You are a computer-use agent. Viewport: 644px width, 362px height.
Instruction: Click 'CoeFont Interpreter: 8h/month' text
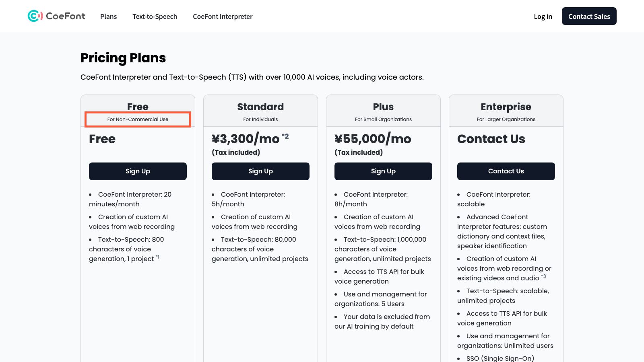coord(371,199)
